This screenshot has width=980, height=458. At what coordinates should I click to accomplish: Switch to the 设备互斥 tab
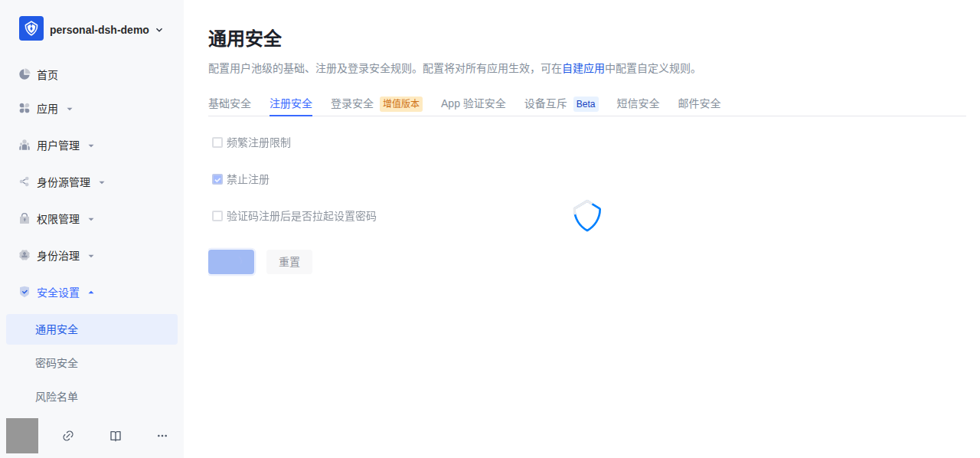(x=546, y=103)
